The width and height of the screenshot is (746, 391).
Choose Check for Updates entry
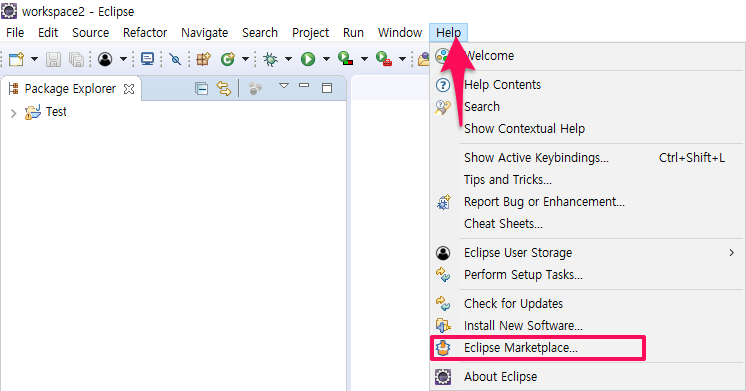click(x=588, y=303)
